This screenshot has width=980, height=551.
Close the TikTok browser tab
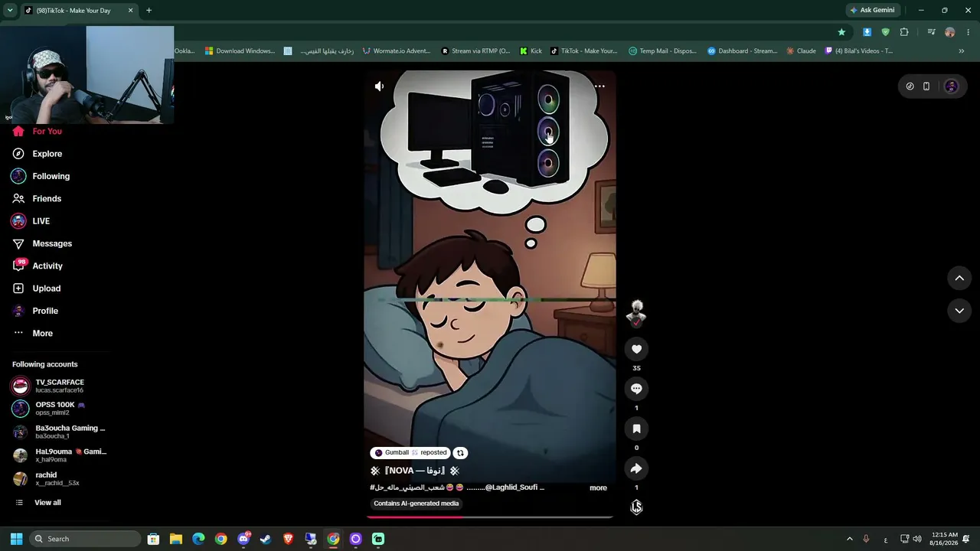(131, 11)
